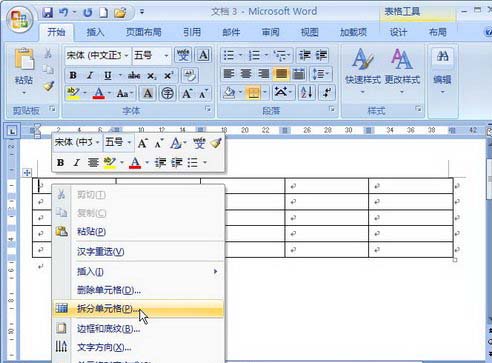
Task: Undo the last action
Action: (63, 13)
